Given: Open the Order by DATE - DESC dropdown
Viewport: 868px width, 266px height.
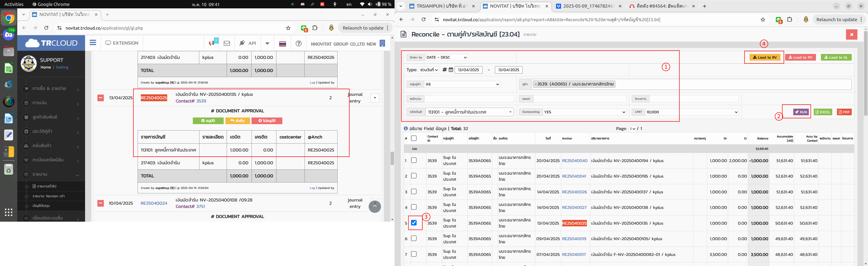Looking at the screenshot, I should [x=447, y=57].
